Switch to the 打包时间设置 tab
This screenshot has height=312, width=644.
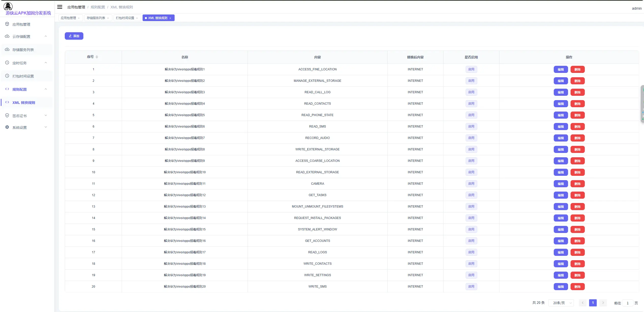coord(125,18)
